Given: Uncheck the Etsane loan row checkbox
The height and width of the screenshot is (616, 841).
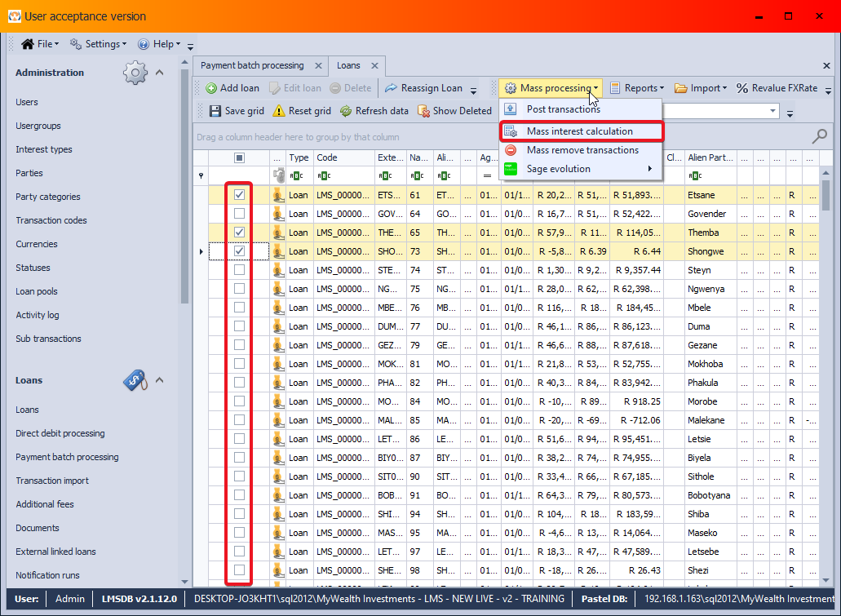Looking at the screenshot, I should [x=239, y=195].
